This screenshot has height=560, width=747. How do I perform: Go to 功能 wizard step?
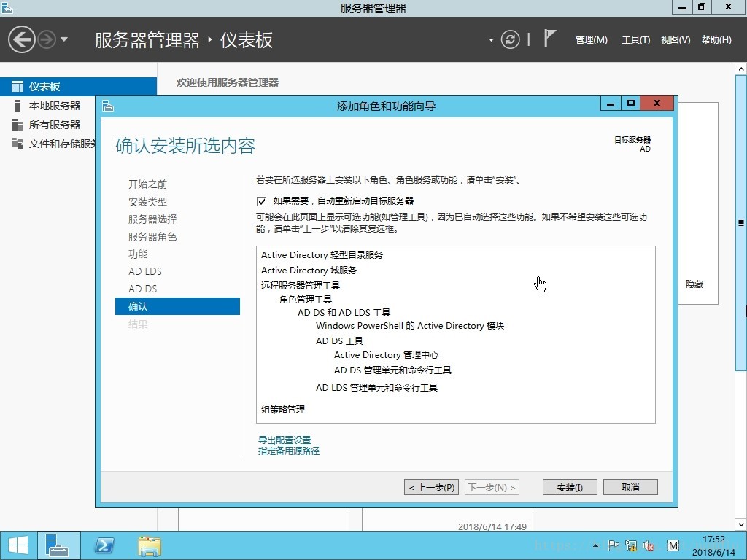(x=138, y=254)
